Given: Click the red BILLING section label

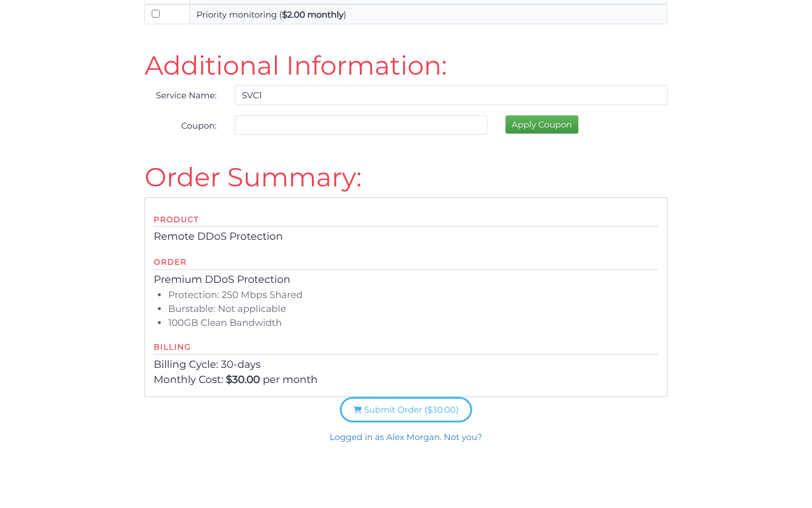Looking at the screenshot, I should 172,347.
